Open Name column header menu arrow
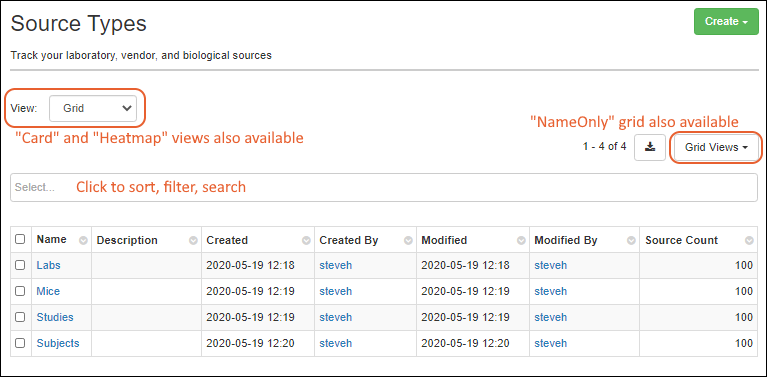Viewport: 767px width, 377px height. 84,241
